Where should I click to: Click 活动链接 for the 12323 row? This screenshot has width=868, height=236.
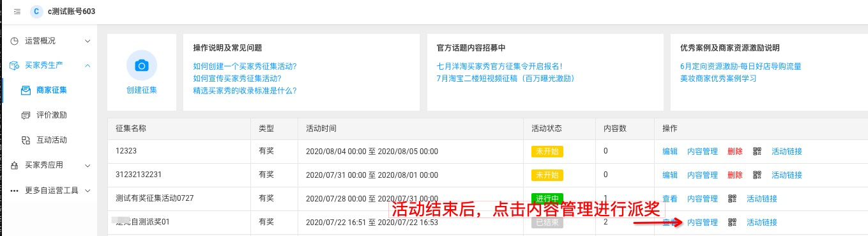click(787, 152)
